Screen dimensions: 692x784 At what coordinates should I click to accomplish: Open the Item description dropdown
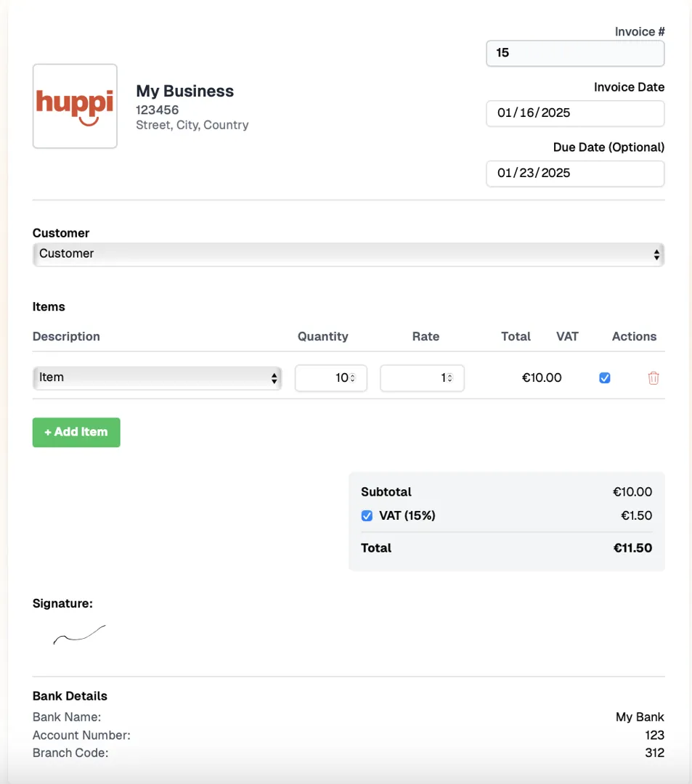[x=157, y=377]
